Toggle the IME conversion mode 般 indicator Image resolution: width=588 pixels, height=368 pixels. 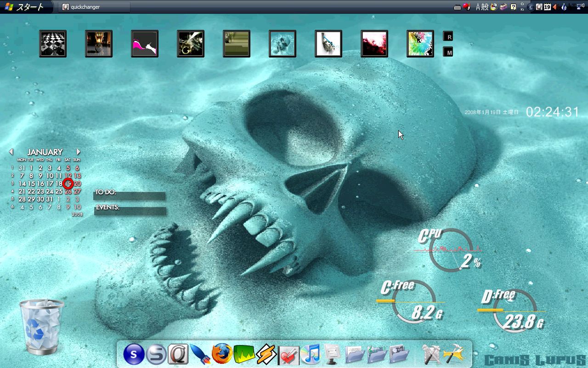(485, 7)
